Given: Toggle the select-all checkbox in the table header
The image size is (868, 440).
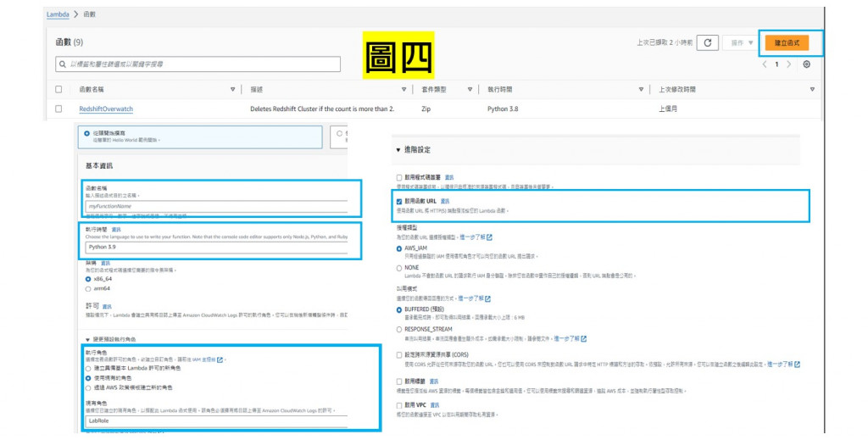Looking at the screenshot, I should coord(58,89).
